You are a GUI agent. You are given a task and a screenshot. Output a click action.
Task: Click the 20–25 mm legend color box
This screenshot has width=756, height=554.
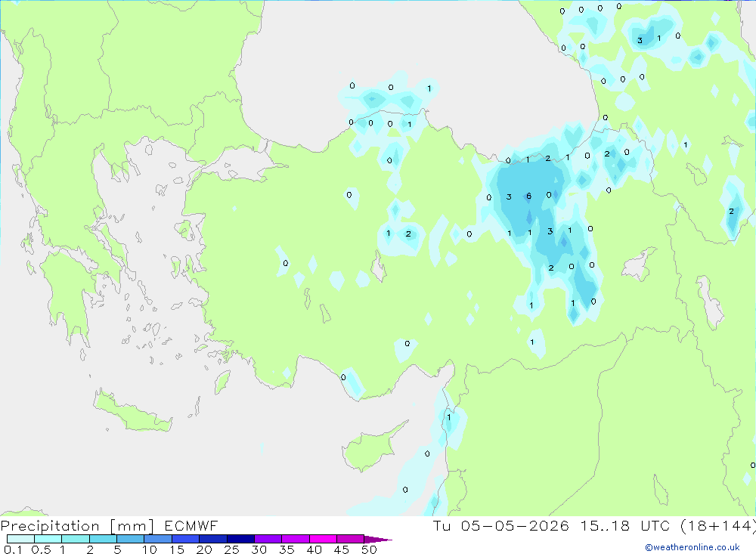click(213, 539)
